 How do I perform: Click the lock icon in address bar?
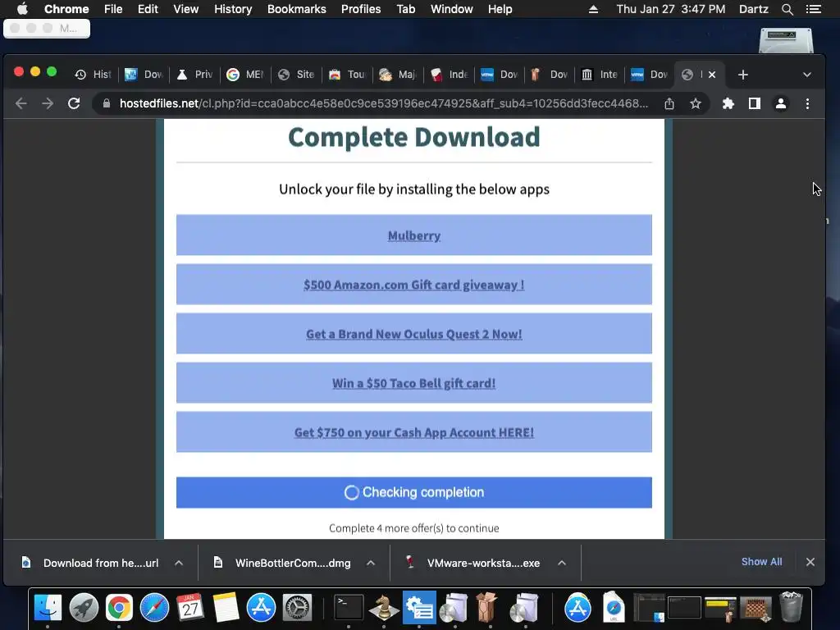pos(107,103)
